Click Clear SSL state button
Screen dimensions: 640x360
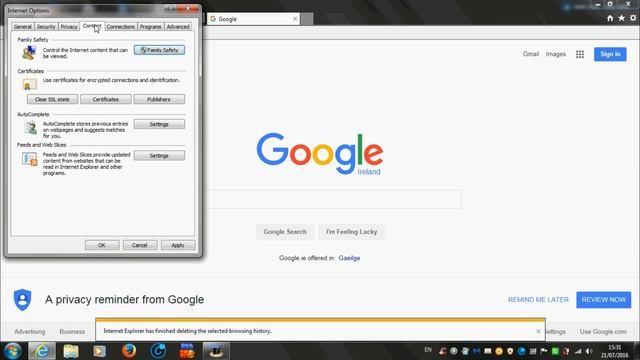point(52,99)
